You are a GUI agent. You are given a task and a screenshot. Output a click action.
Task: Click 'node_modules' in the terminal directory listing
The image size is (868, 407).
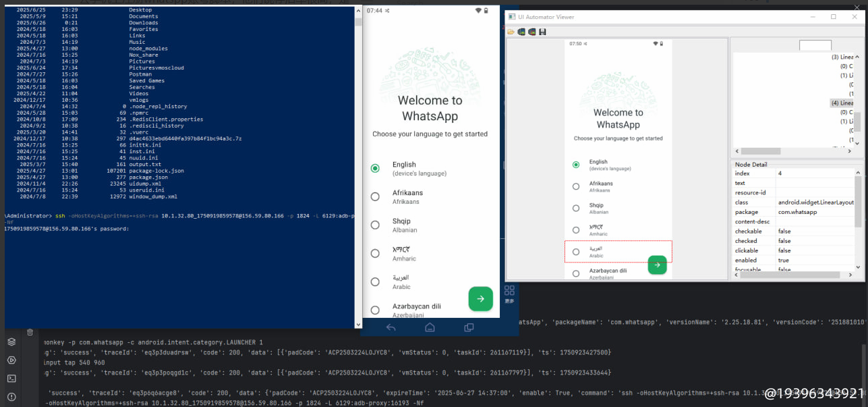pos(148,49)
